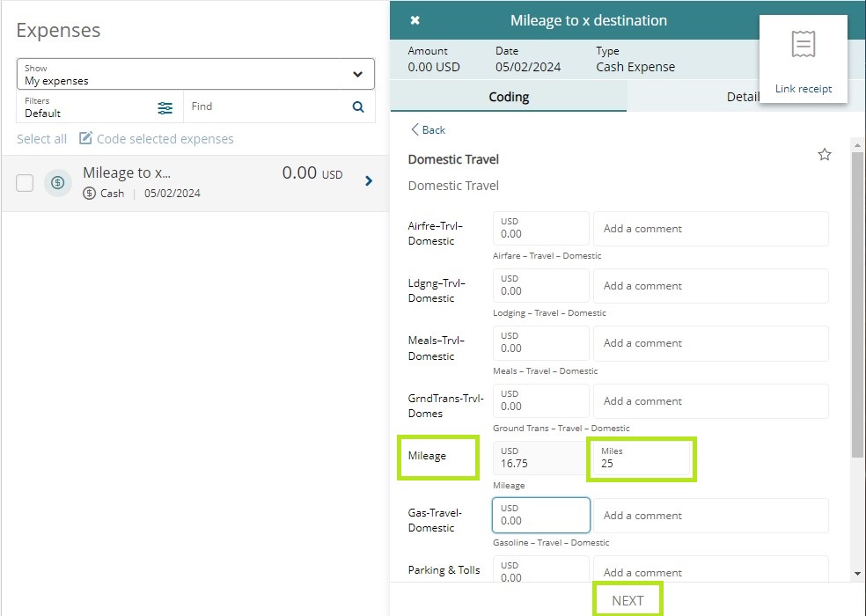This screenshot has width=866, height=616.
Task: Click the Gas-Travel-Domestic USD amount field
Action: click(540, 516)
